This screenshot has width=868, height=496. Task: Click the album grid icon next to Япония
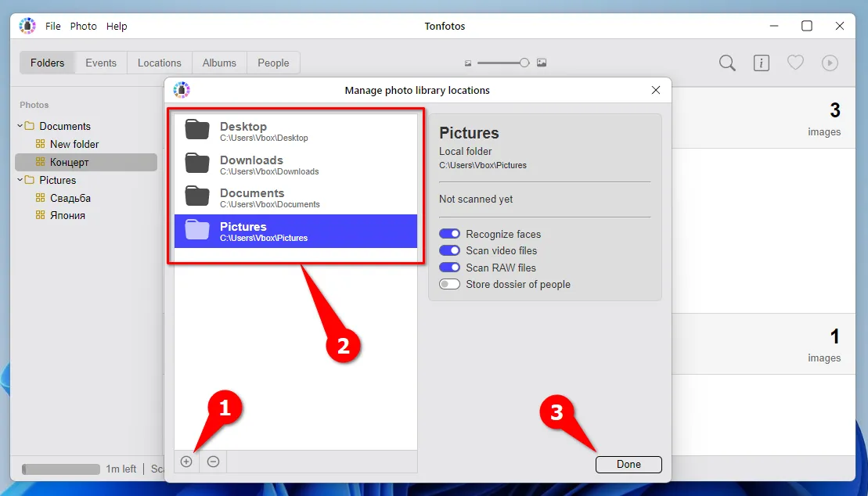point(40,215)
